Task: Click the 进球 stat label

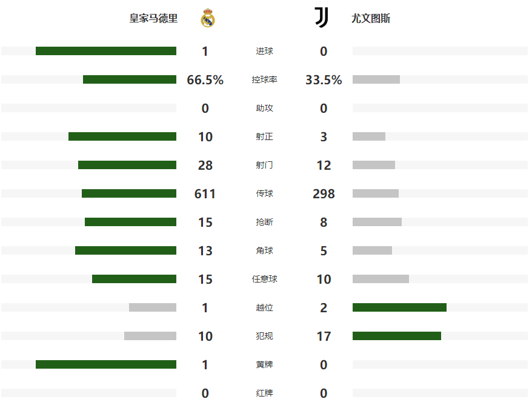Action: [x=264, y=52]
